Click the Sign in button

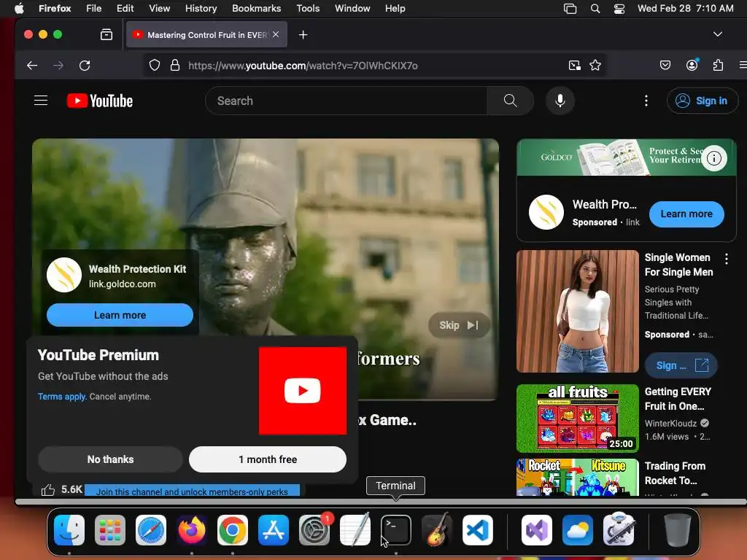[703, 101]
